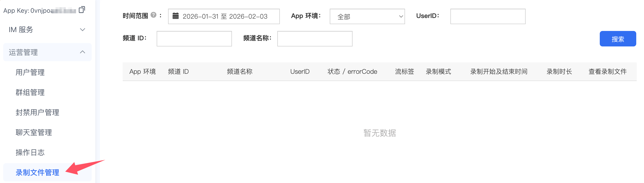Screen dimensions: 644x183
Task: Click the 频道名称 input field
Action: (x=314, y=39)
